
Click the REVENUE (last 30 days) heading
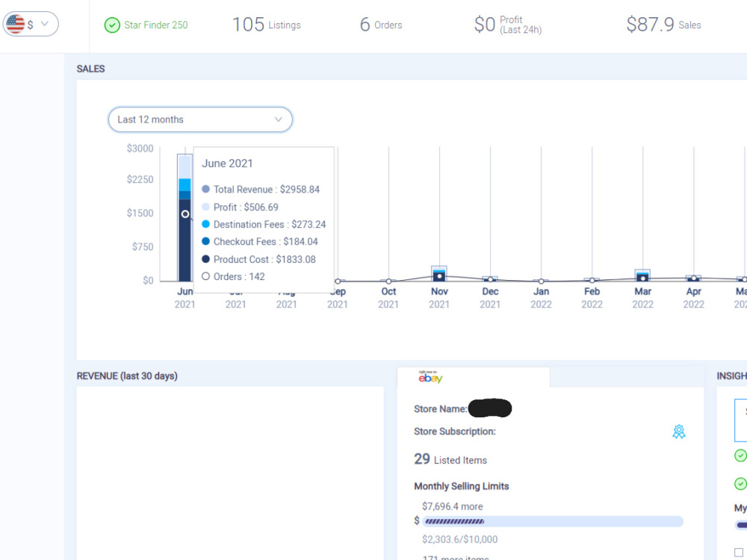[127, 376]
